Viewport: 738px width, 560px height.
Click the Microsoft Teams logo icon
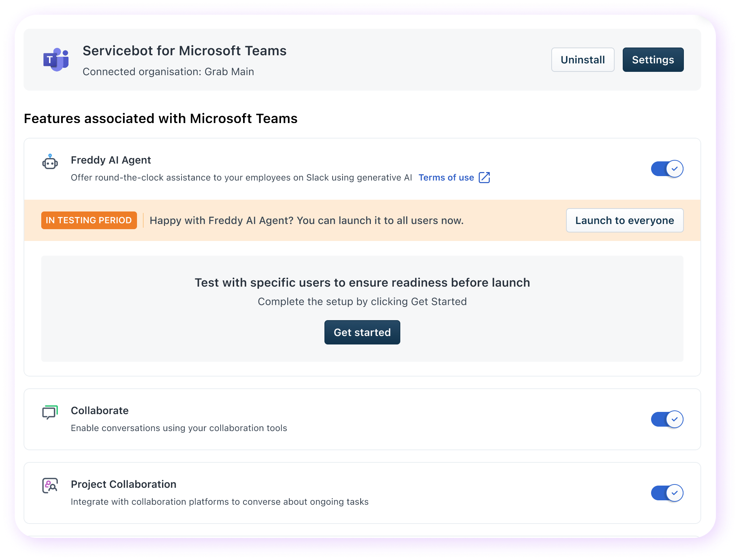[56, 59]
